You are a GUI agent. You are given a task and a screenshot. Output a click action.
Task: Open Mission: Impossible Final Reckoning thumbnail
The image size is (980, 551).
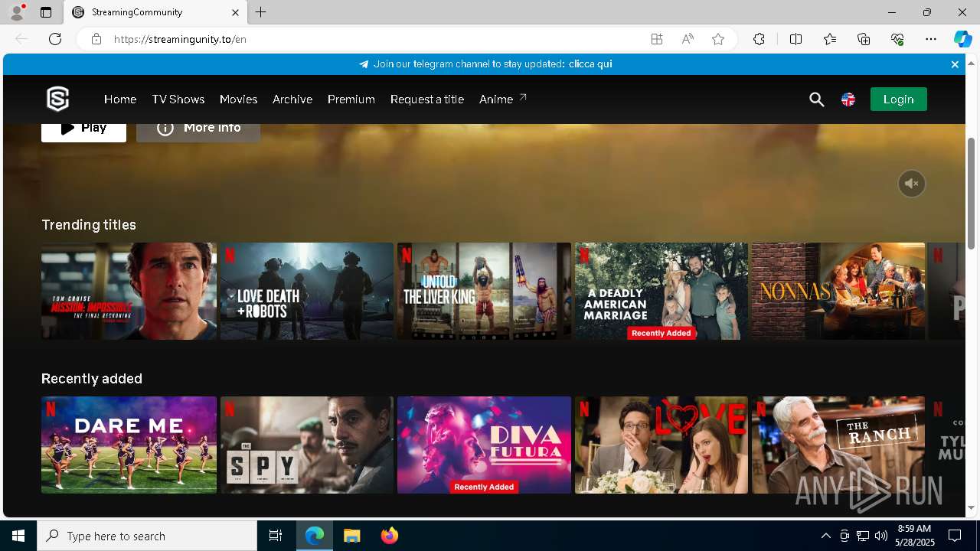coord(129,291)
